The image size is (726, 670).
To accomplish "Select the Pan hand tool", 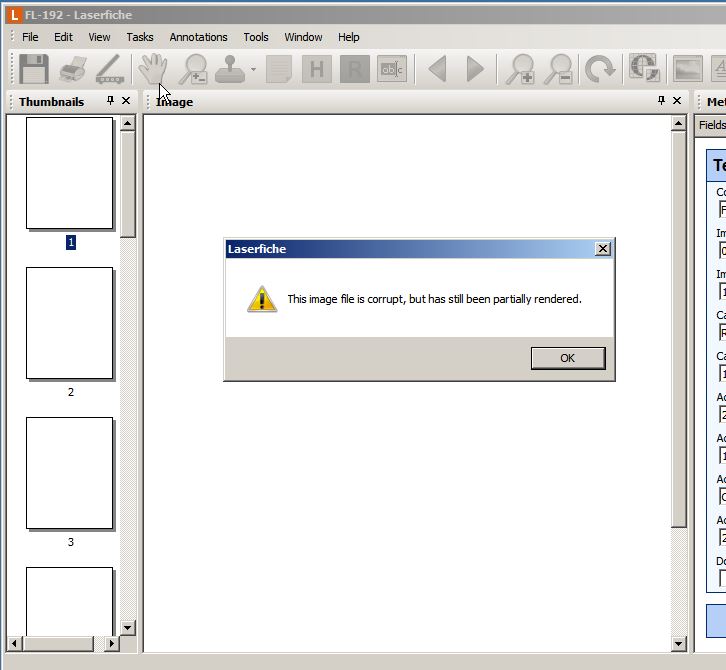I will point(152,69).
